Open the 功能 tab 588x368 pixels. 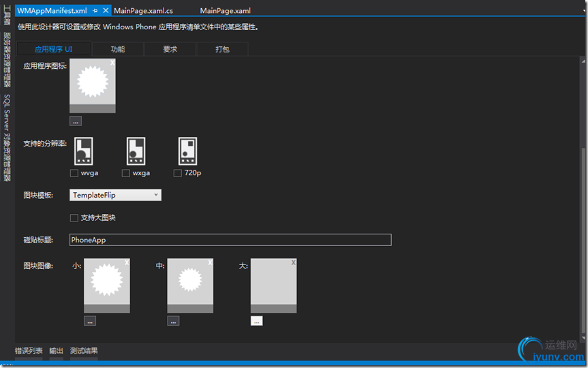[x=118, y=49]
